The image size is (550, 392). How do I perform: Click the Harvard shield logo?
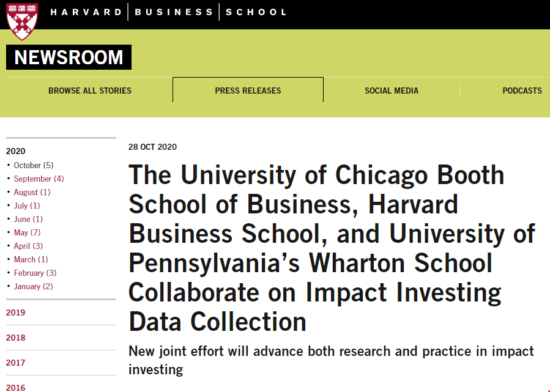point(21,20)
